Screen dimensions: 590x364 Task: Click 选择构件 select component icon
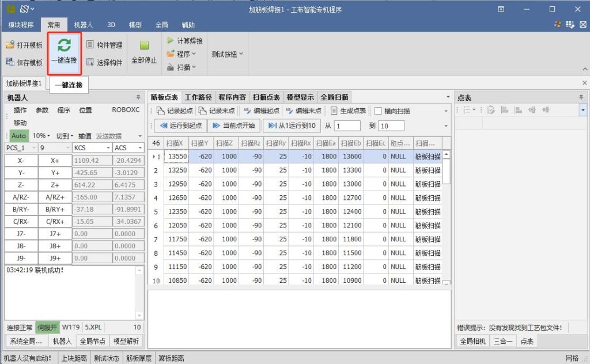point(90,62)
